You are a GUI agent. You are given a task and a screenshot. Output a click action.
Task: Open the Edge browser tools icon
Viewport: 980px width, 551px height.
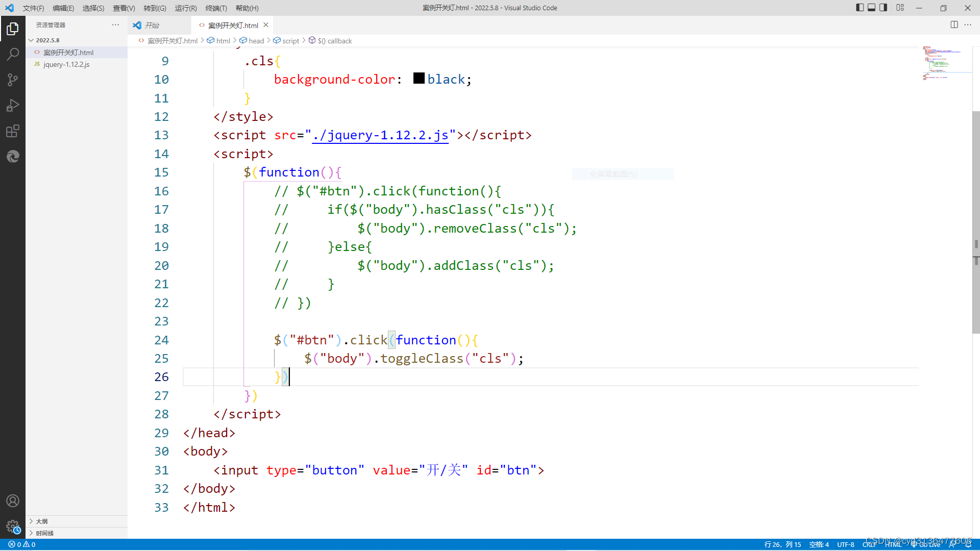pos(13,157)
